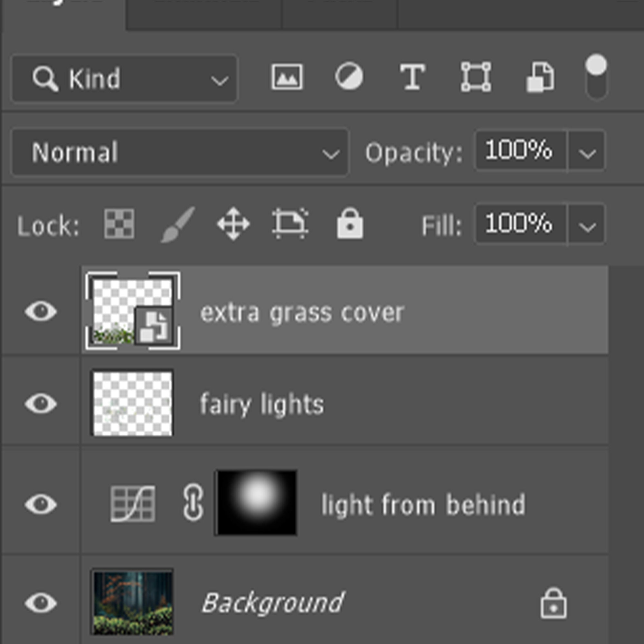
Task: Select the 'Background' layer name
Action: [x=273, y=603]
